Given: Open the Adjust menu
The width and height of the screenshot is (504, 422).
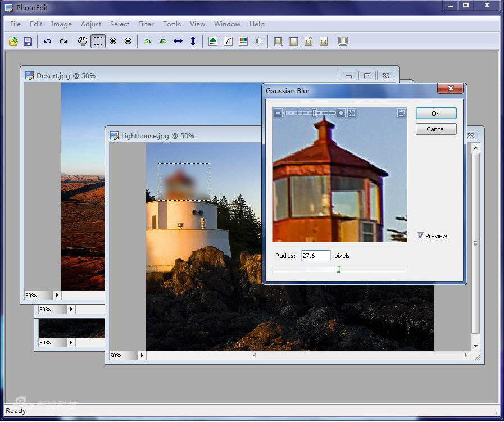Looking at the screenshot, I should (90, 24).
